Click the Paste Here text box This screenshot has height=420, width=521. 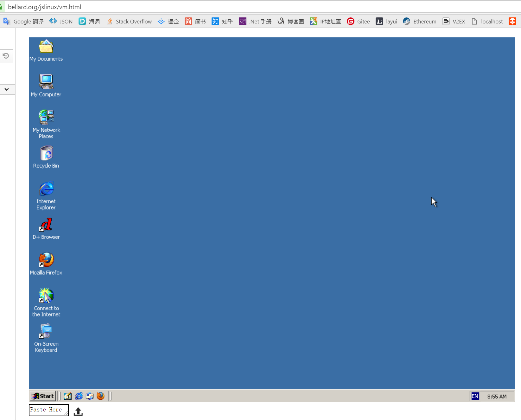pos(48,410)
